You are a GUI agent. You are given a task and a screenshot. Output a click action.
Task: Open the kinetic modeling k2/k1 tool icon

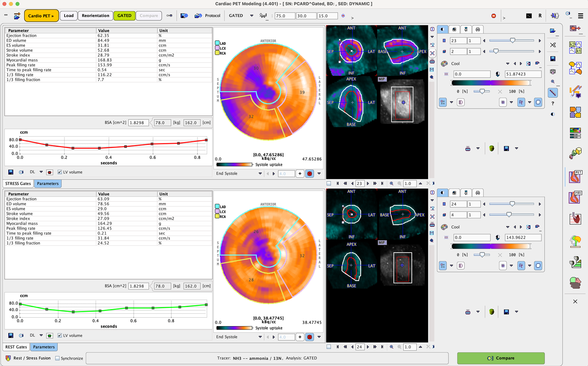575,48
